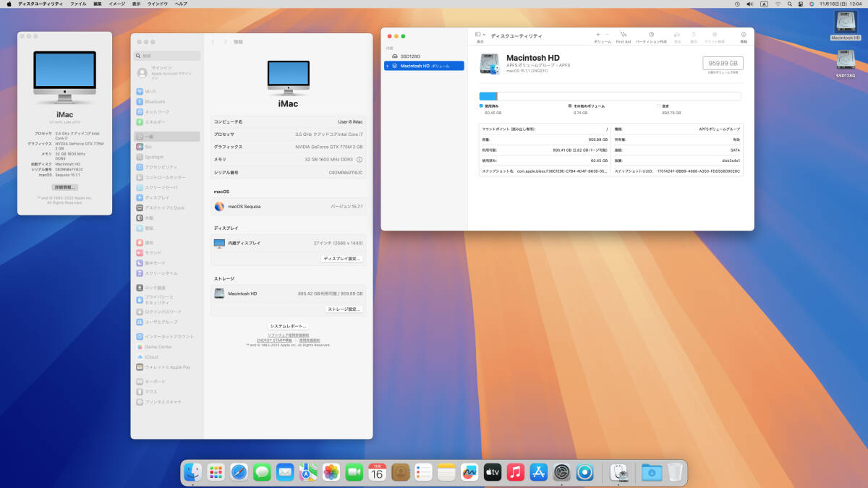This screenshot has height=488, width=868.
Task: Click the memory info icon beside DDR3
Action: pyautogui.click(x=359, y=159)
